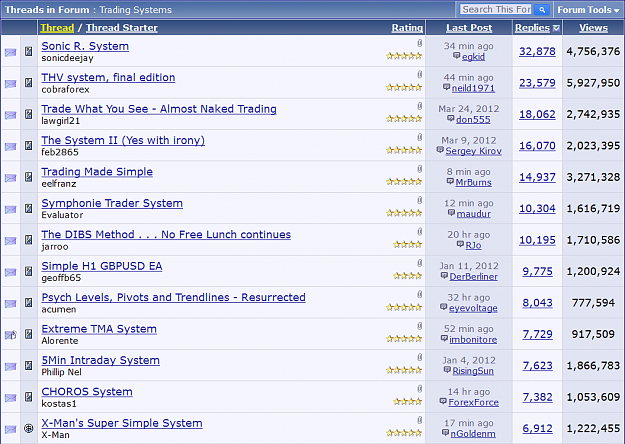The width and height of the screenshot is (625, 444).
Task: Go to last post icon by DerBerliner
Action: click(x=444, y=276)
